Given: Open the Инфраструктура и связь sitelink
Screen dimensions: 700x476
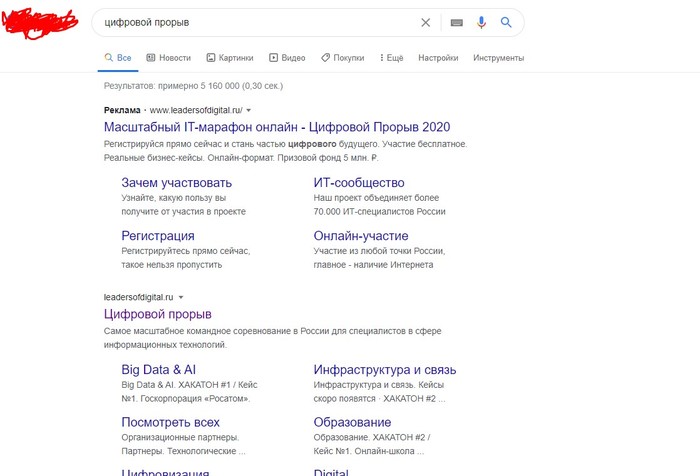Looking at the screenshot, I should pyautogui.click(x=384, y=369).
